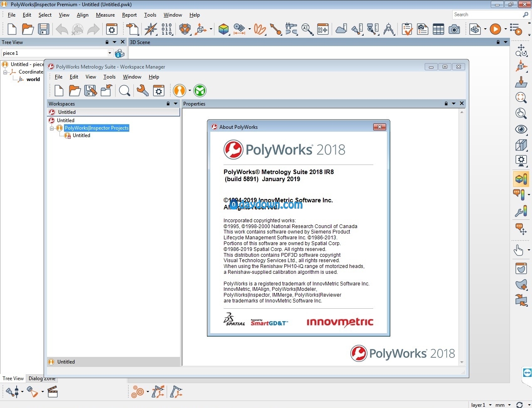This screenshot has height=408, width=532.
Task: Toggle the highlighted color scale cube icon
Action: (521, 179)
